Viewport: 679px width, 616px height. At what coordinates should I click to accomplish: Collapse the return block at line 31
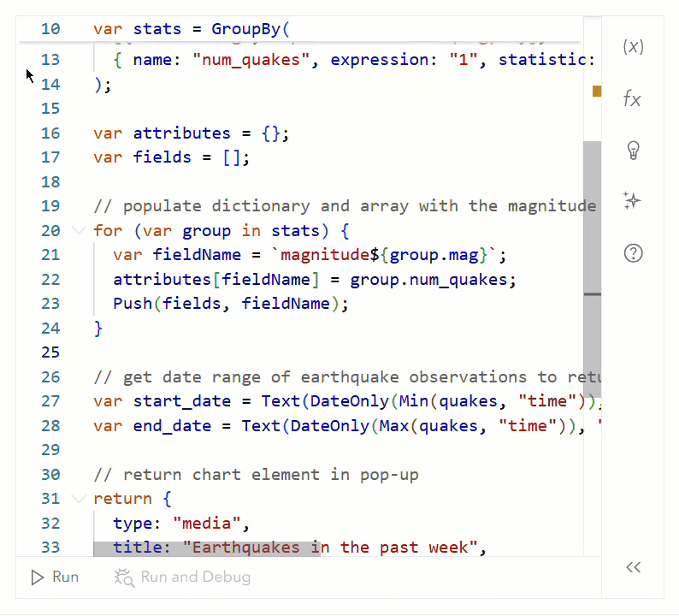79,498
